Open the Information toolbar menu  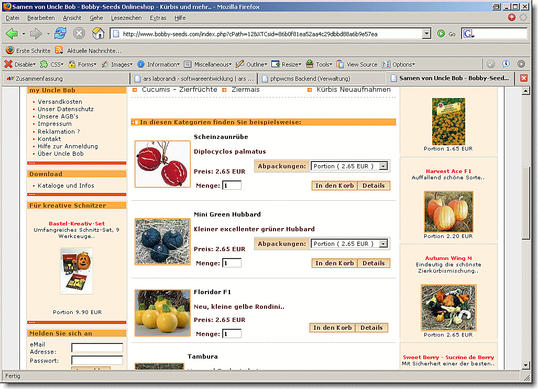pos(159,64)
